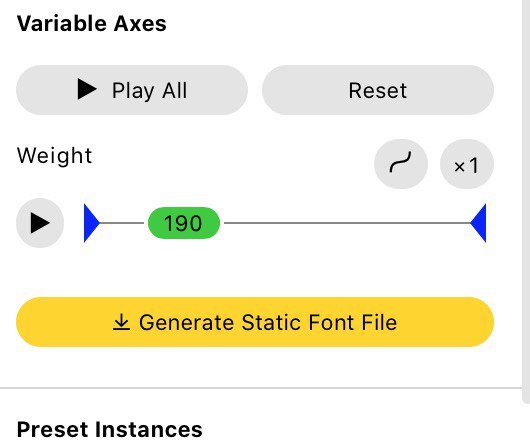530x446 pixels.
Task: Click the Play All button
Action: (x=132, y=90)
